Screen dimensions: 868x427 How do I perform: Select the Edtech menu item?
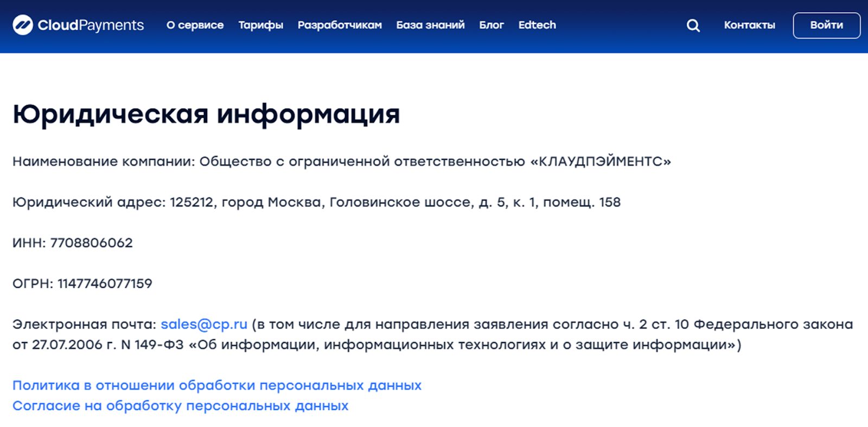(x=537, y=25)
